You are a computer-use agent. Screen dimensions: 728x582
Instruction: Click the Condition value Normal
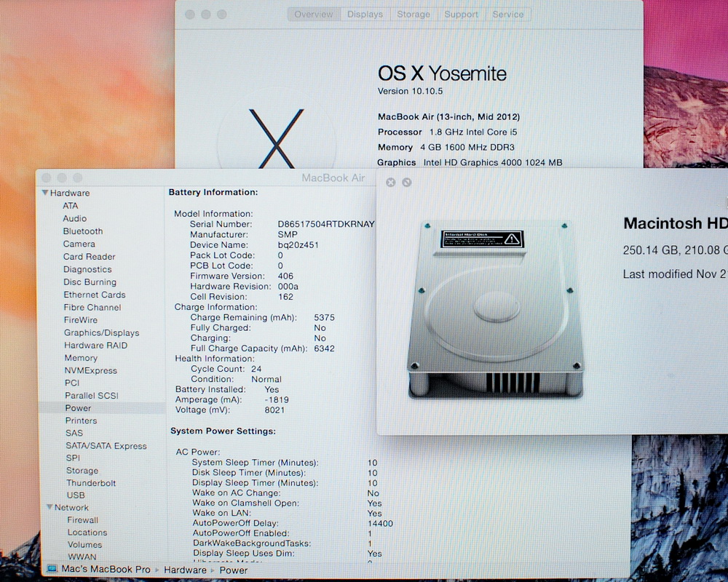pos(266,379)
